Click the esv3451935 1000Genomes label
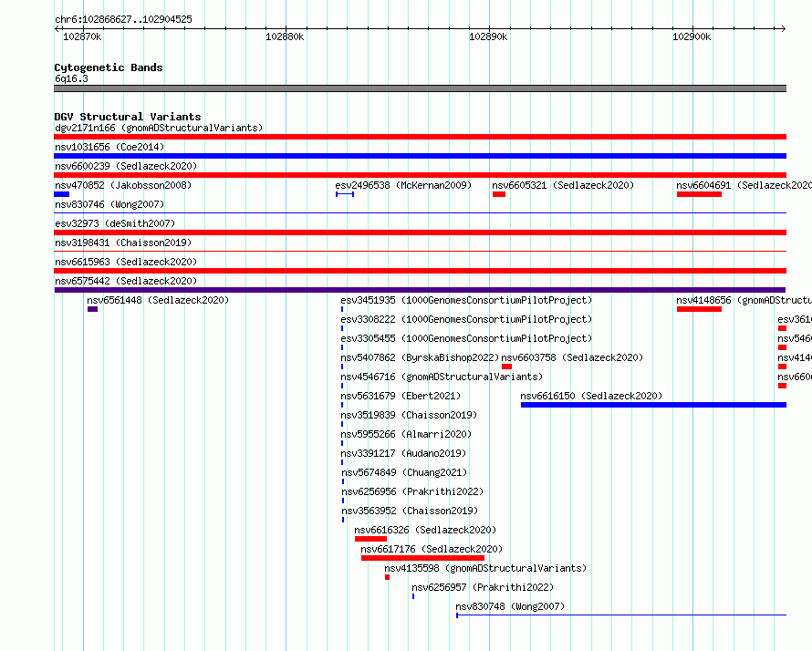The height and width of the screenshot is (651, 812). (x=466, y=300)
